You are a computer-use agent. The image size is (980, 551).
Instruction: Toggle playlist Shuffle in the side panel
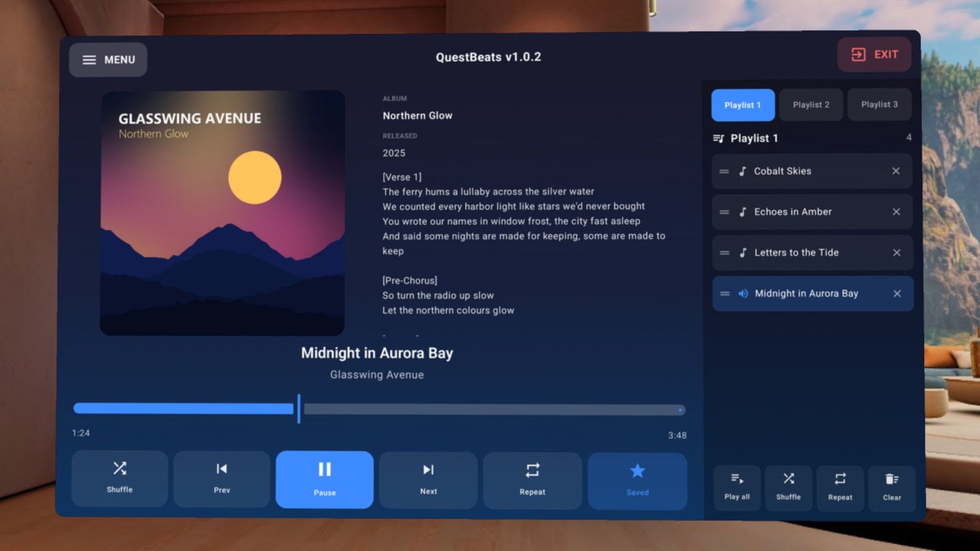click(x=789, y=488)
